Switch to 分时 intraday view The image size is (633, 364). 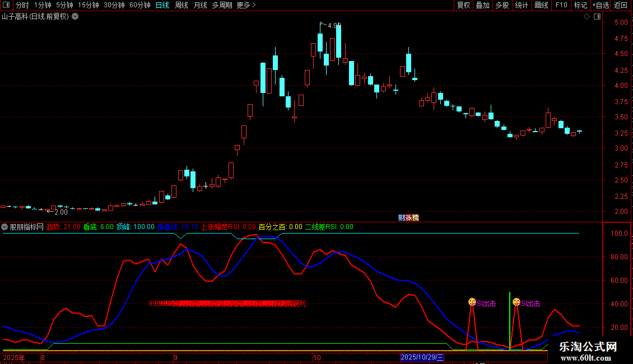pyautogui.click(x=22, y=5)
